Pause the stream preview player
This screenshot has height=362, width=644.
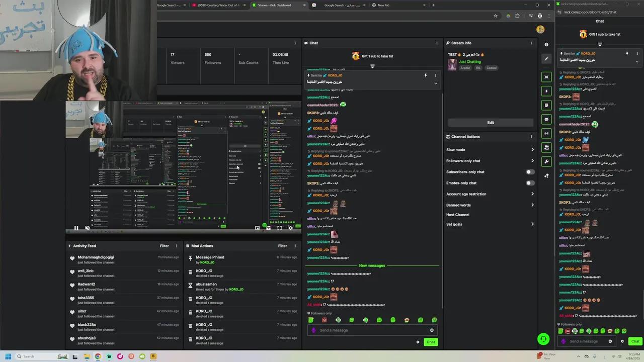[x=76, y=228]
